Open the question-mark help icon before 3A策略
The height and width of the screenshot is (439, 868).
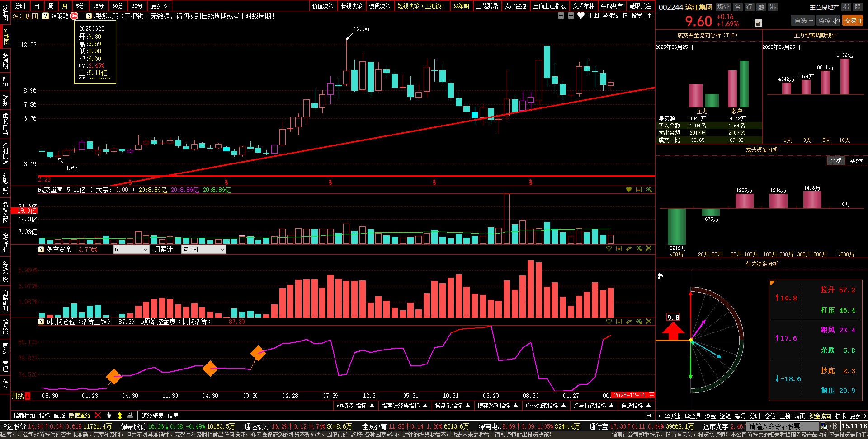(46, 16)
